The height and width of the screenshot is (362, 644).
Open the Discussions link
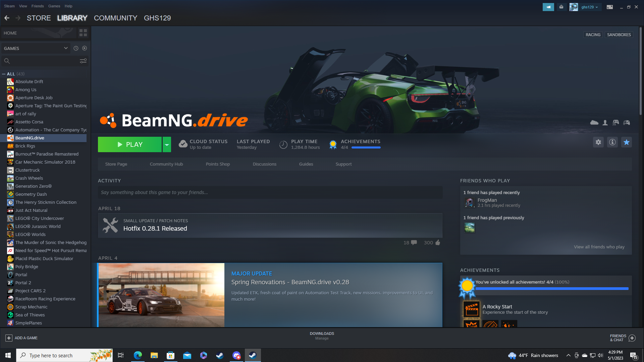[x=265, y=164]
